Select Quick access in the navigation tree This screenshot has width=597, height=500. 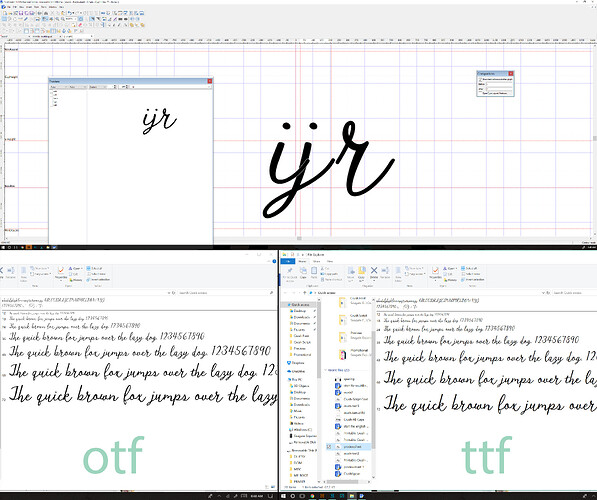(x=301, y=305)
